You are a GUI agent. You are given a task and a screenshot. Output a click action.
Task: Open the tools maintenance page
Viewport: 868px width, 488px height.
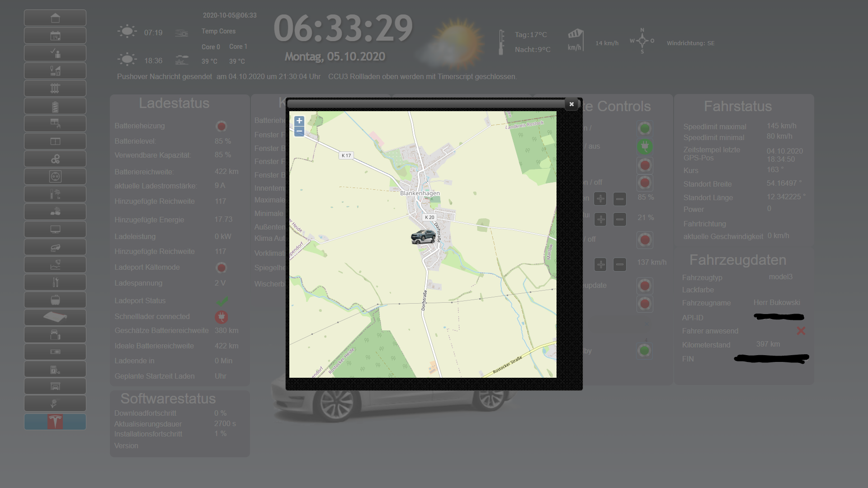tap(55, 282)
